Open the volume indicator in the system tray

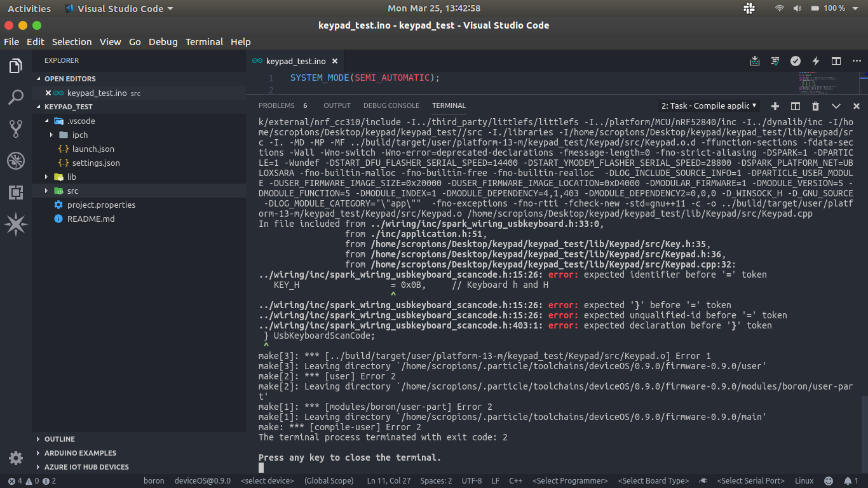(x=797, y=8)
